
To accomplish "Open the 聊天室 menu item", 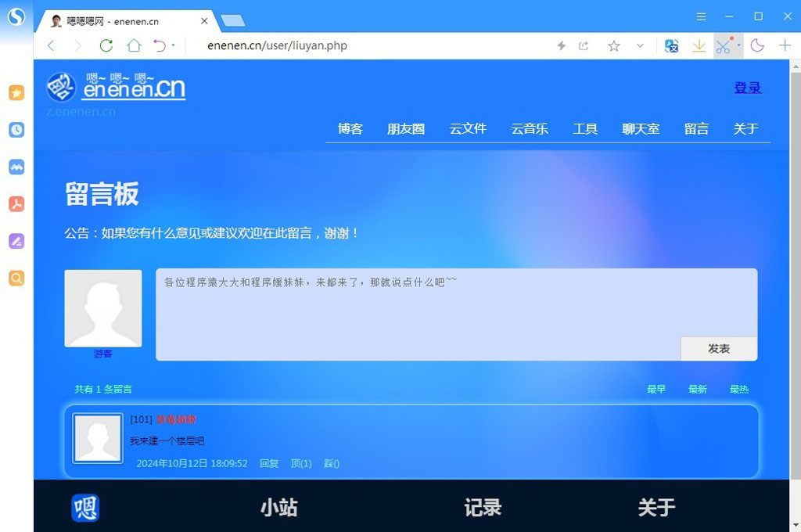I will tap(641, 129).
